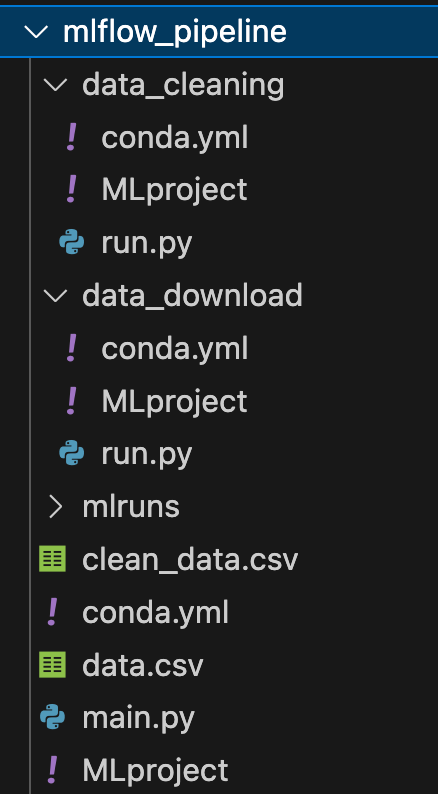This screenshot has height=794, width=438.
Task: Expand the mlruns folder chevron
Action: point(55,506)
